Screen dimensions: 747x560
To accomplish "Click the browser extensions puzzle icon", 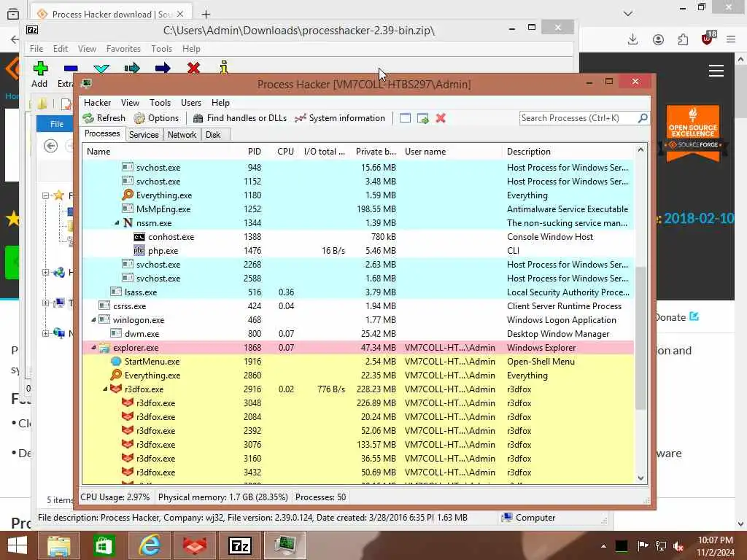I will tap(683, 39).
